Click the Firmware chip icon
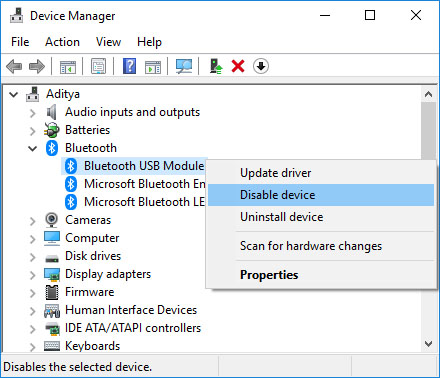Image resolution: width=440 pixels, height=378 pixels. pyautogui.click(x=52, y=292)
